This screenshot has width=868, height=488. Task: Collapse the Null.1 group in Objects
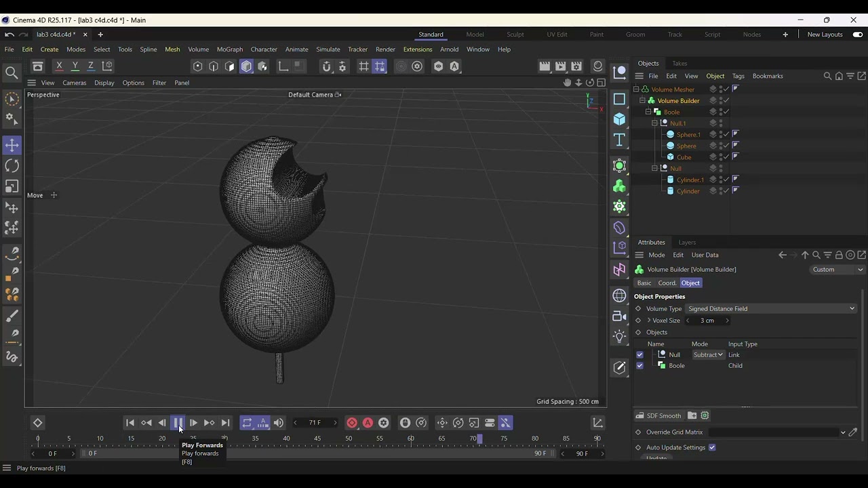click(x=654, y=123)
